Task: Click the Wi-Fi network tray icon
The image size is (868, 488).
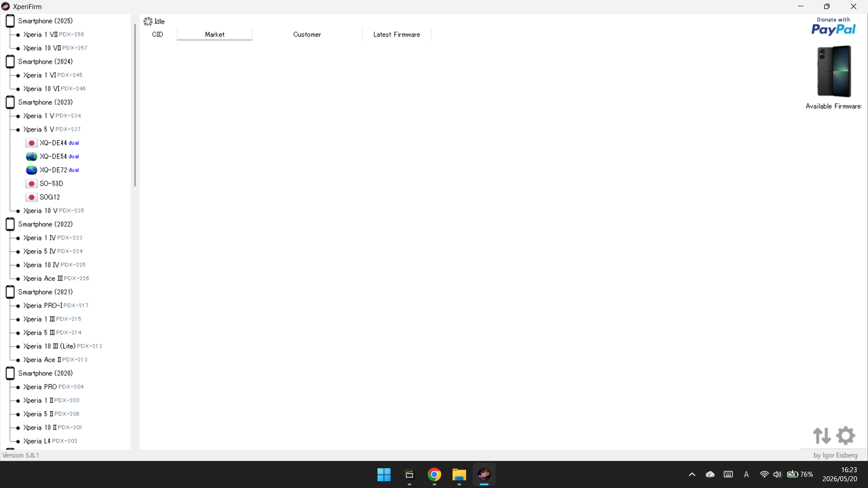Action: coord(764,474)
